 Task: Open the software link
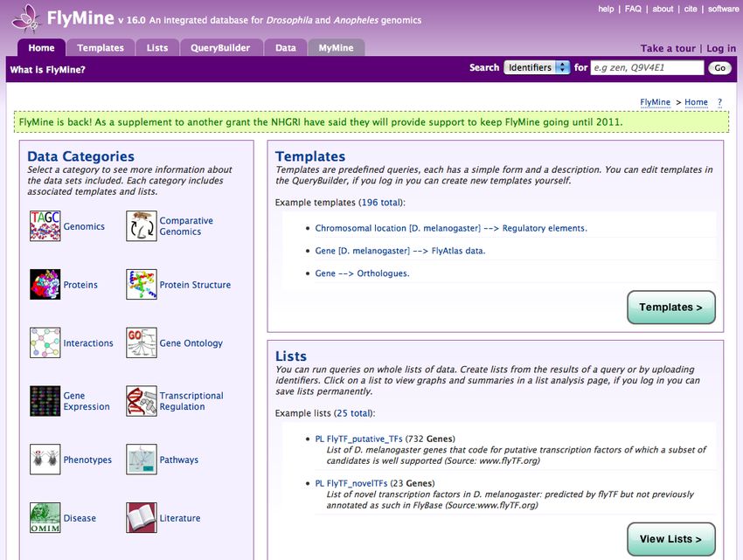pos(723,9)
